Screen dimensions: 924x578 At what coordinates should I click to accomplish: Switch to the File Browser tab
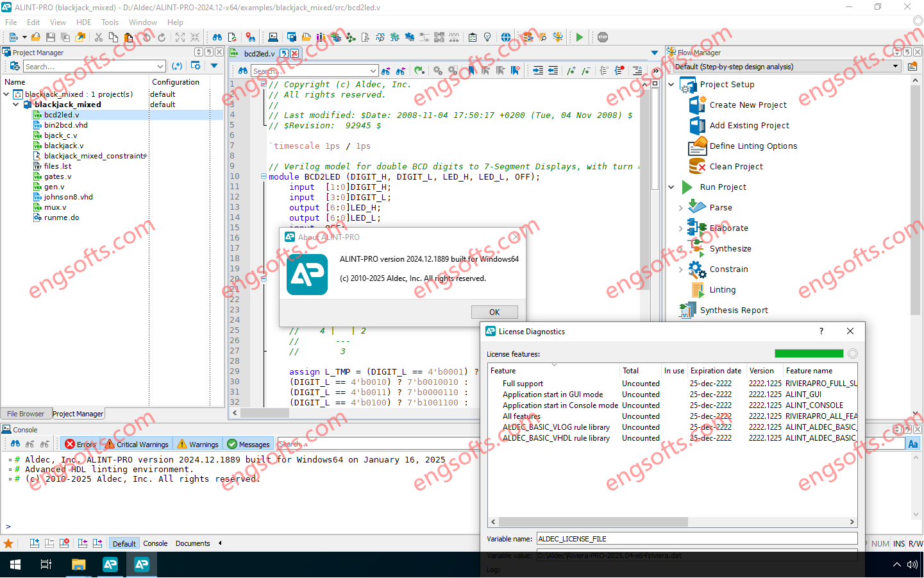[26, 414]
